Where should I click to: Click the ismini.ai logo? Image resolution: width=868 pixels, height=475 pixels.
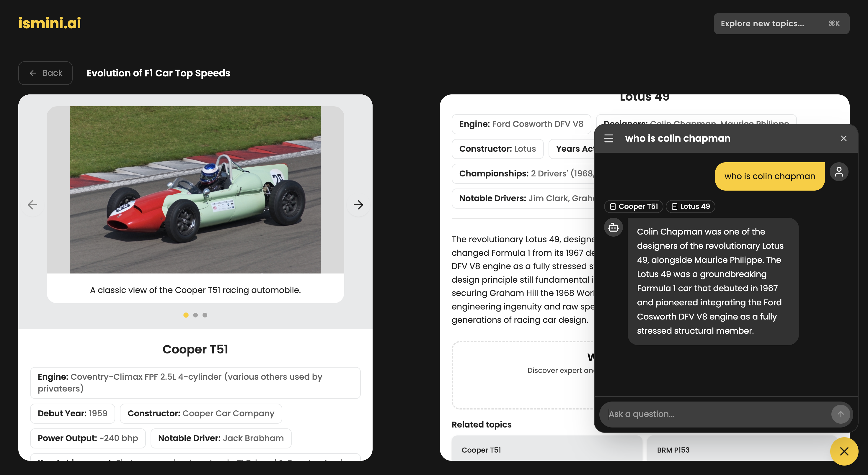coord(50,23)
